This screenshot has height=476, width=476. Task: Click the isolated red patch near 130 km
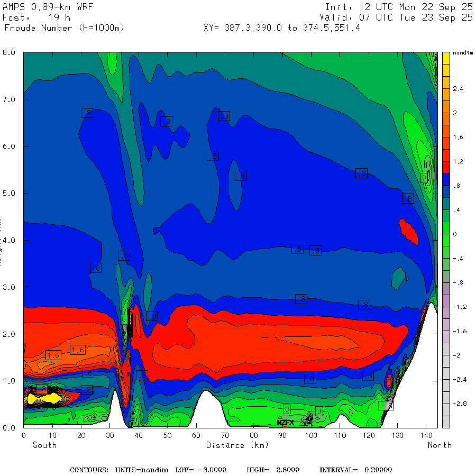(x=408, y=232)
